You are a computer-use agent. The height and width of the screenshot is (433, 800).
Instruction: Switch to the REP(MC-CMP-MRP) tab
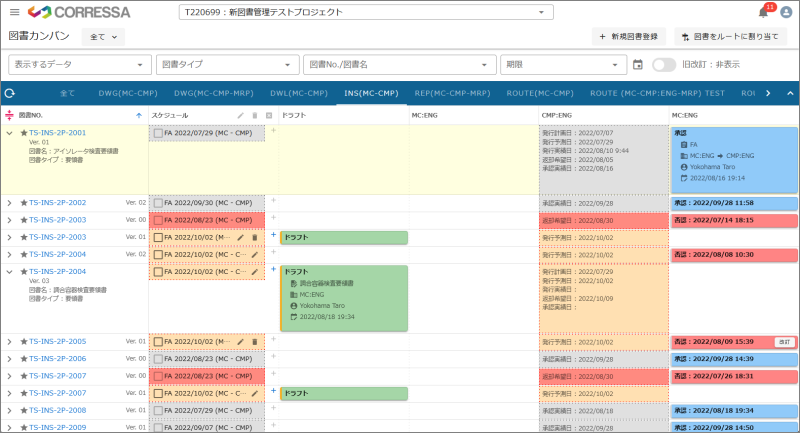pyautogui.click(x=453, y=93)
